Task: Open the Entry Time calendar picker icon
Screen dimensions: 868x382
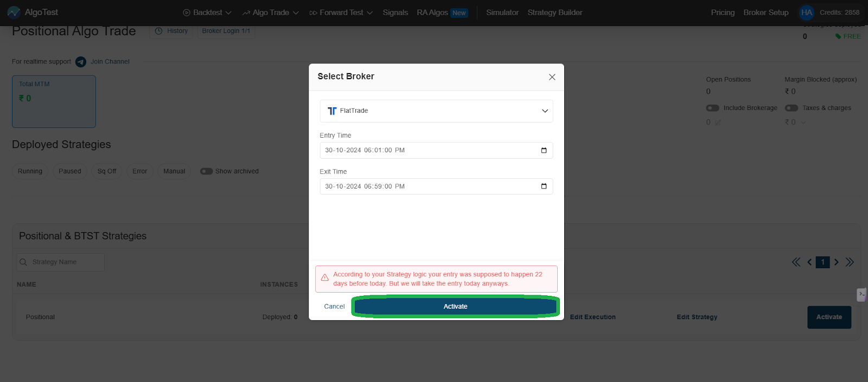Action: (544, 150)
